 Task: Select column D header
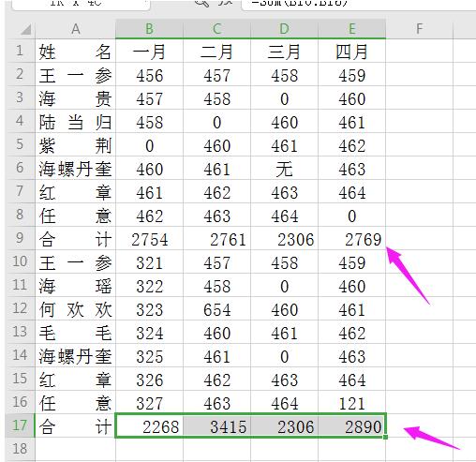click(284, 29)
